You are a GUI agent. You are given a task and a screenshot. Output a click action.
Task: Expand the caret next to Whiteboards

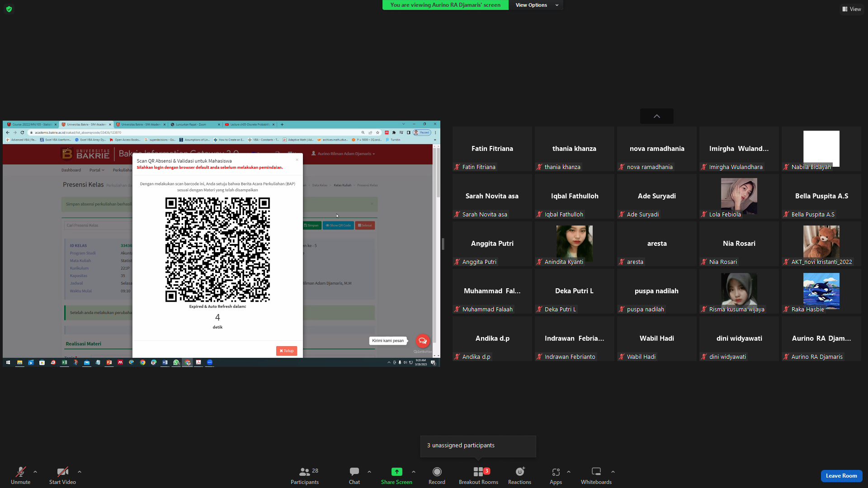tap(613, 472)
